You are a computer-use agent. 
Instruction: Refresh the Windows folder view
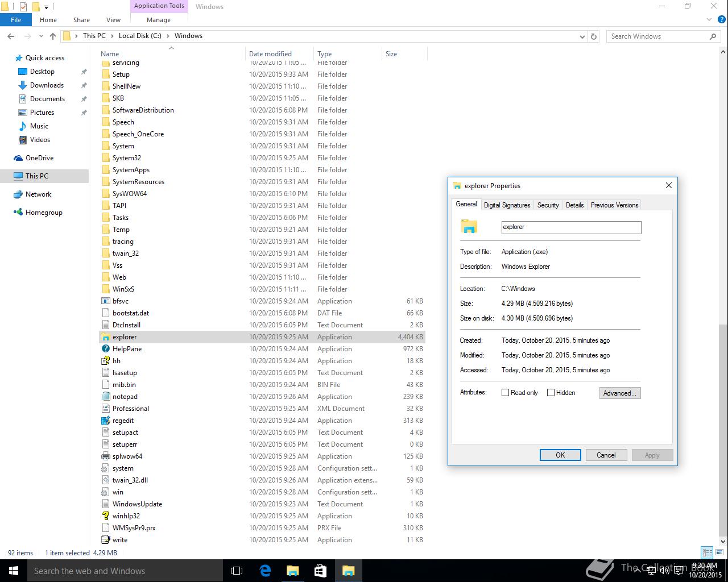tap(594, 36)
